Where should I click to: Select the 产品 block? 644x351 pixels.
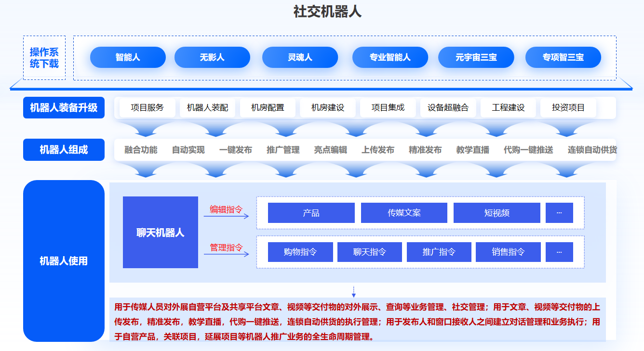(x=311, y=213)
